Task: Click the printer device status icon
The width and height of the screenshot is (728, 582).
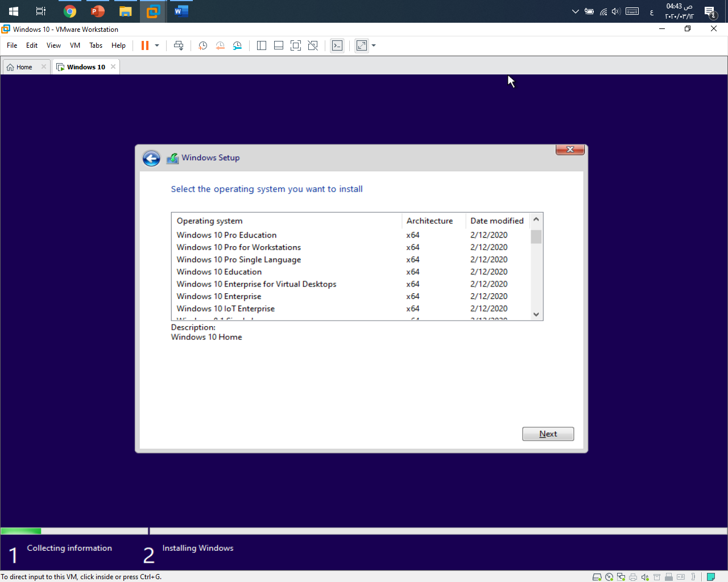Action: pyautogui.click(x=633, y=577)
